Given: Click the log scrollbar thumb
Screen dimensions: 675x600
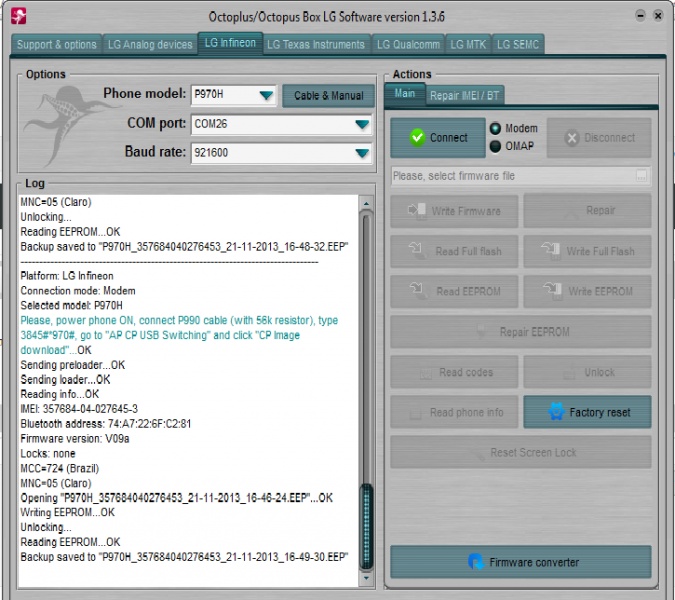Looking at the screenshot, I should (x=366, y=526).
